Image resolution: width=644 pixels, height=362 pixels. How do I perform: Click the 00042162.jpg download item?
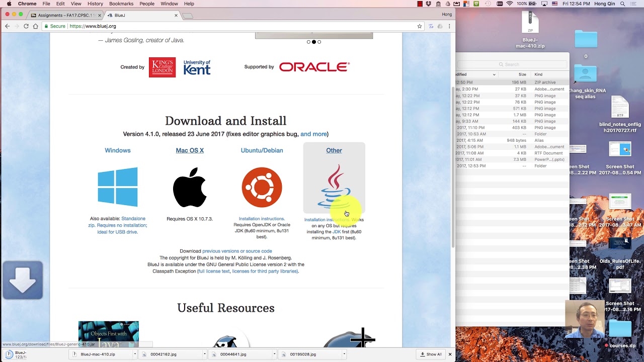pos(173,354)
